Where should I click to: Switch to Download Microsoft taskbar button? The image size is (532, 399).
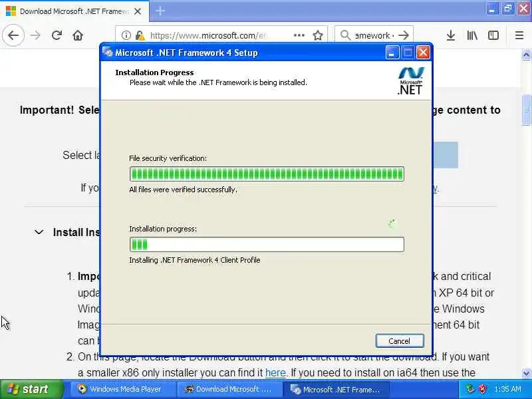229,390
